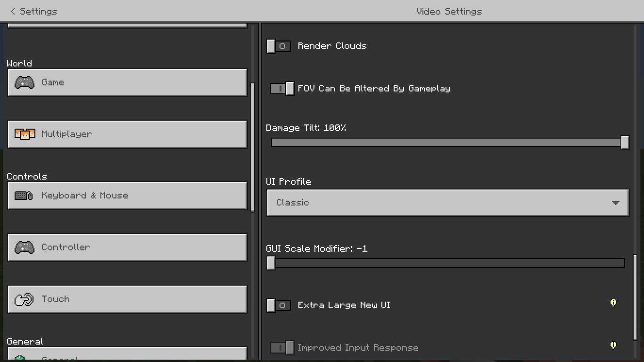Click the left settings list scrollbar
This screenshot has height=362, width=644.
pyautogui.click(x=253, y=147)
